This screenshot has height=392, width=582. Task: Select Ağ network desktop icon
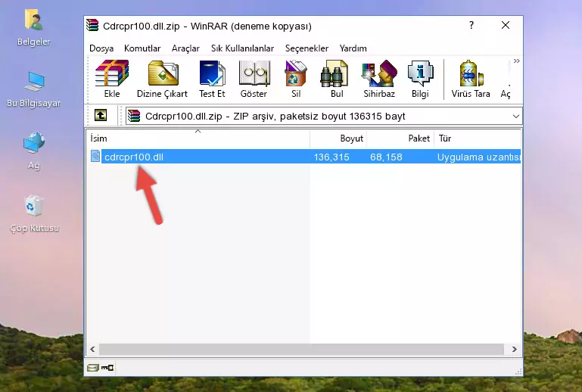pos(34,151)
